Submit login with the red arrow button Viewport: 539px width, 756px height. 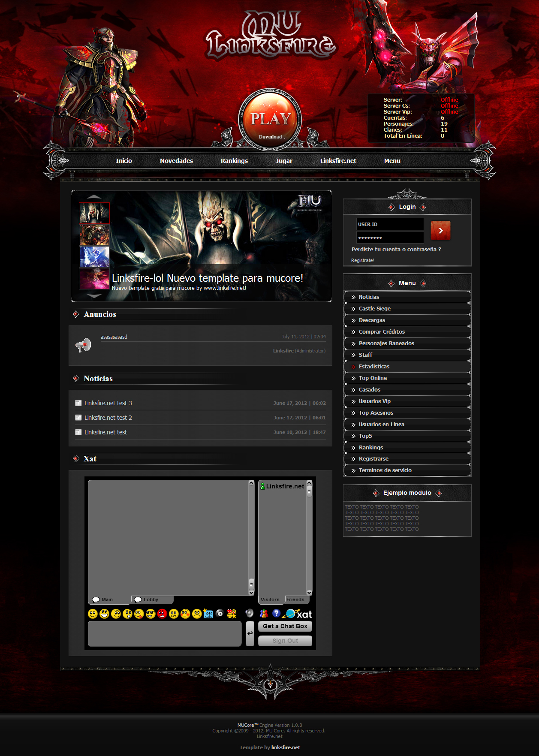pos(440,231)
